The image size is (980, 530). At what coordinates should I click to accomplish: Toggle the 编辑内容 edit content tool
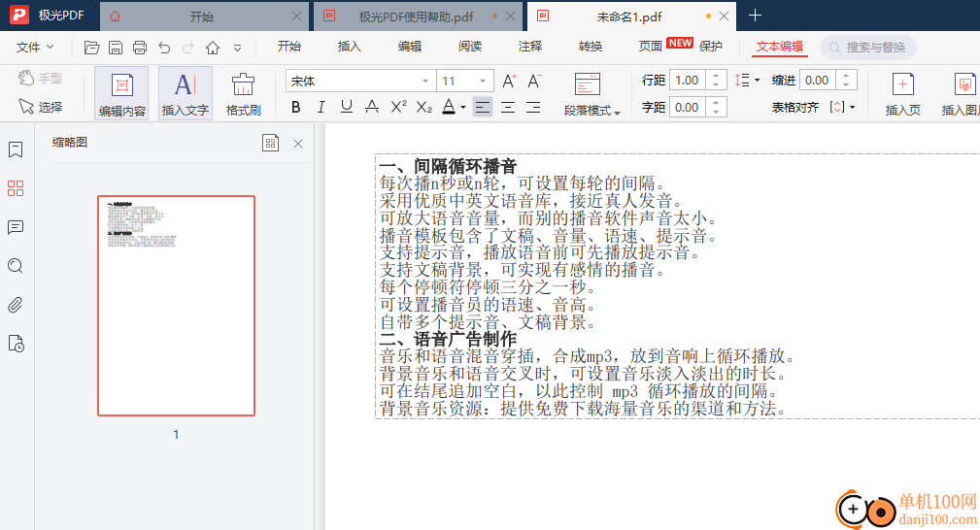coord(121,94)
